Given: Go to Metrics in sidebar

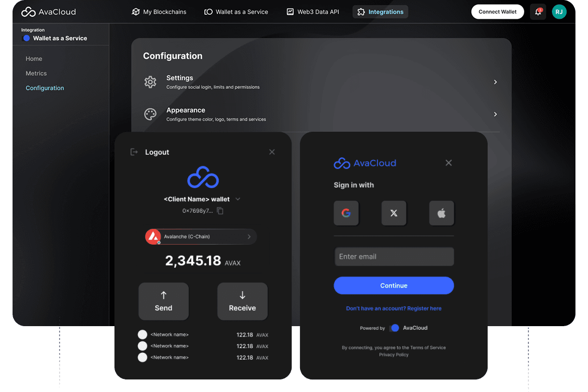Looking at the screenshot, I should coord(36,74).
